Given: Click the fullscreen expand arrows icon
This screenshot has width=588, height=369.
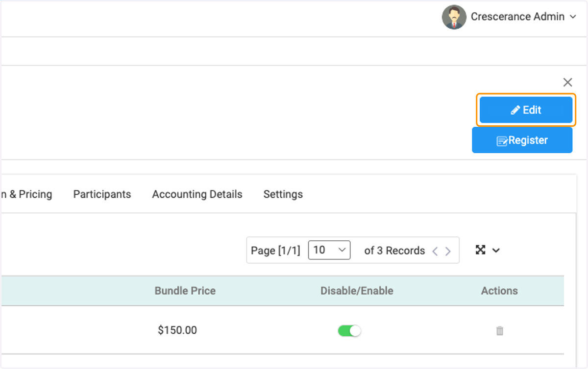Looking at the screenshot, I should coord(480,250).
